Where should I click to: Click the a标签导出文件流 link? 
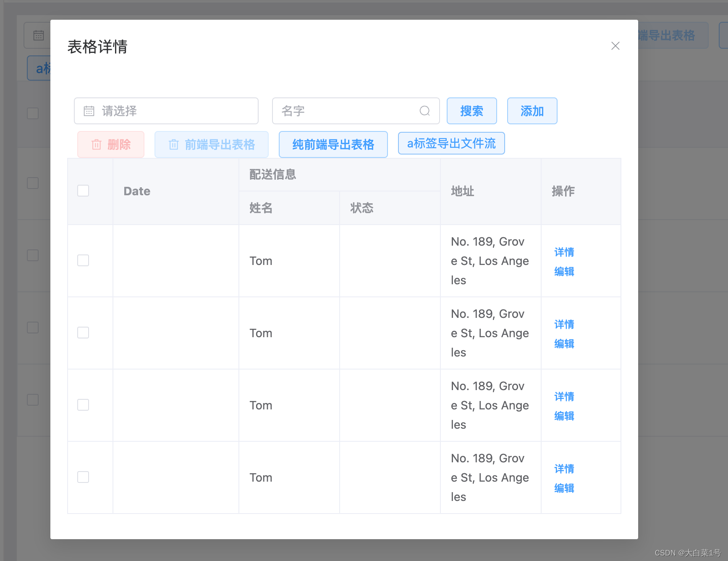tap(451, 144)
